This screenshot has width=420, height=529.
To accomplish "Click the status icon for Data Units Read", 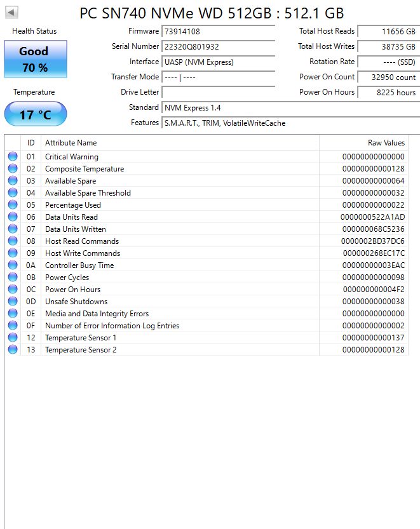I will click(13, 217).
